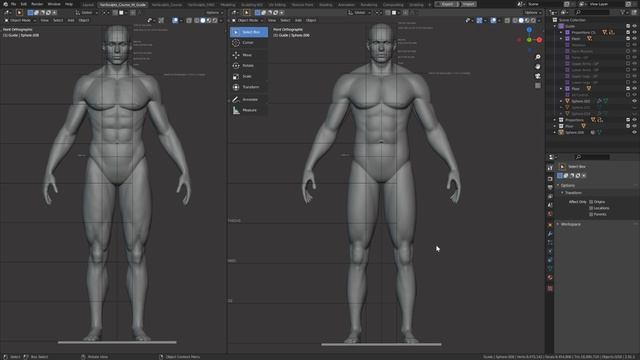Open outliner filter funnel
The width and height of the screenshot is (640, 360).
click(x=622, y=13)
